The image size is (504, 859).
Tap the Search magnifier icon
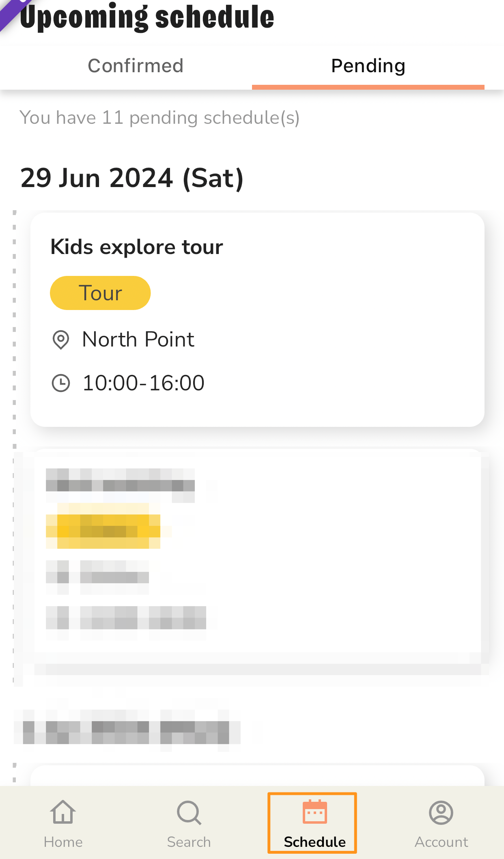point(189,813)
